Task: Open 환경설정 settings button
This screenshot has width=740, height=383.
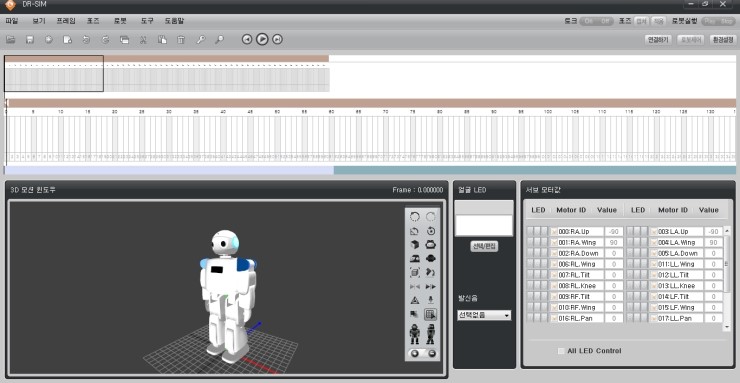Action: 723,40
